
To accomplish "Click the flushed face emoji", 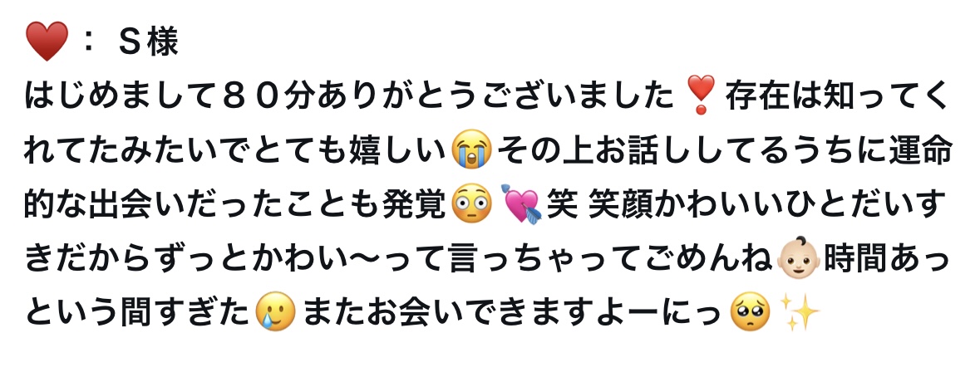I will point(472,203).
